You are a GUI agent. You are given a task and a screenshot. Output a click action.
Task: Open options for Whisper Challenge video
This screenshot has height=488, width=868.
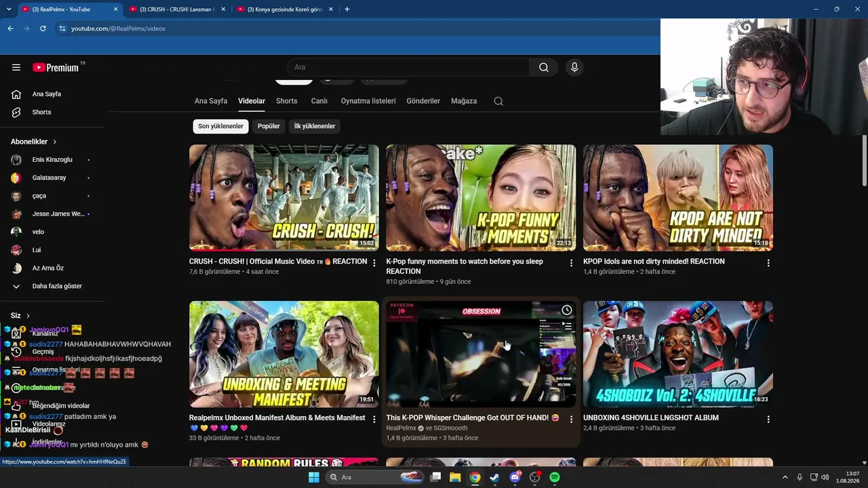click(x=571, y=420)
